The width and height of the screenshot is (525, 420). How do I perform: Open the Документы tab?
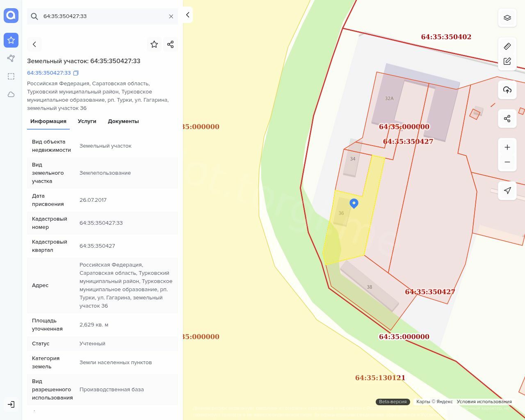(x=123, y=121)
